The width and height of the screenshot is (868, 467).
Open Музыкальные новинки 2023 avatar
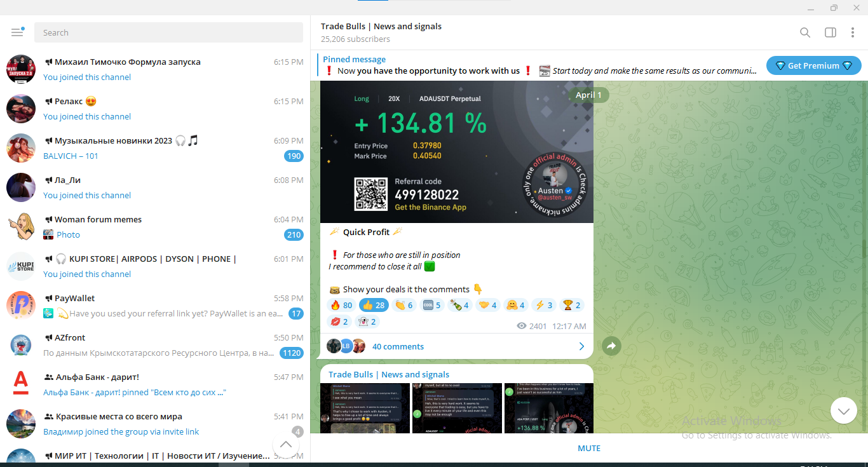[21, 148]
